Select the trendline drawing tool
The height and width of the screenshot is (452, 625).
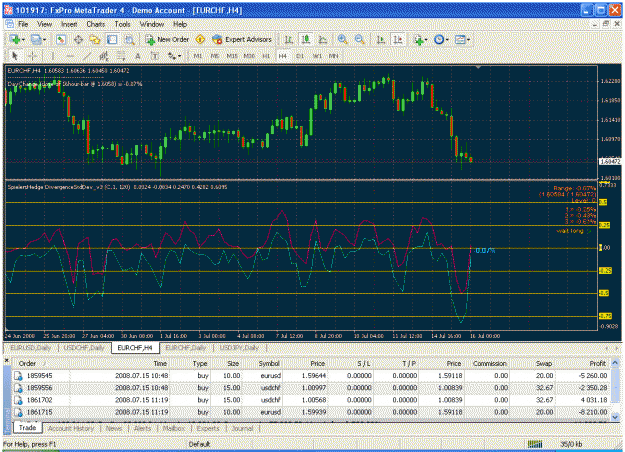tap(87, 56)
